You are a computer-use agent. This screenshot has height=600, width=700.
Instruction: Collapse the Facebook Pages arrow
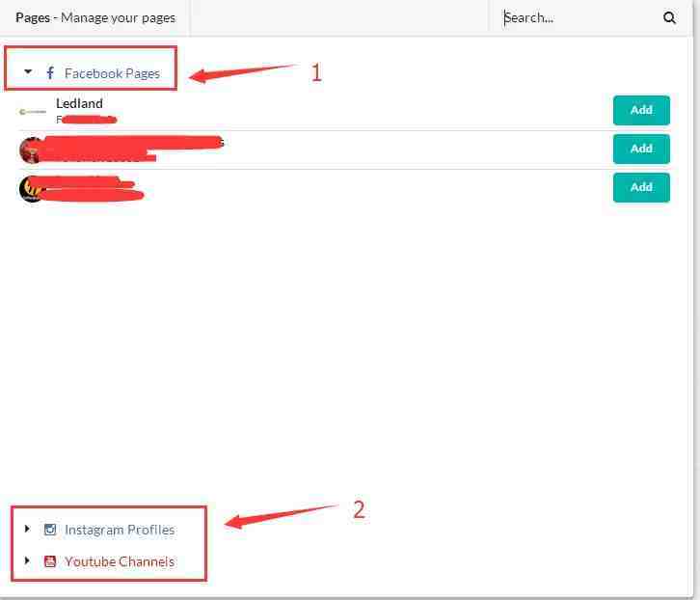point(28,72)
